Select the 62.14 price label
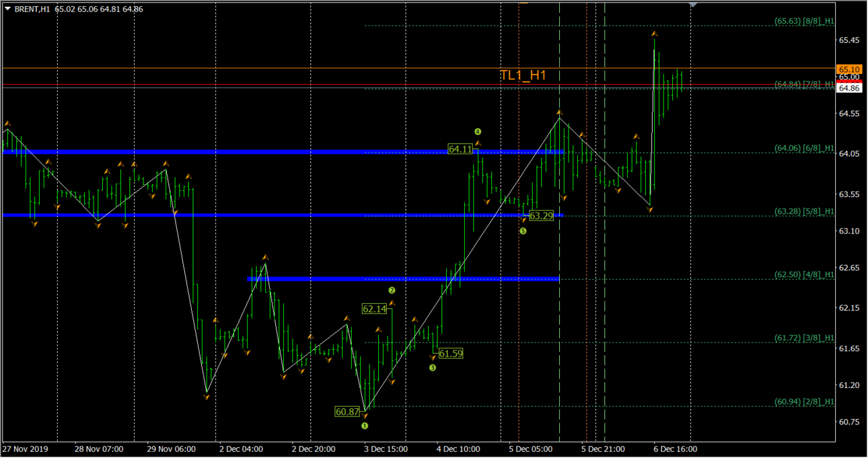Screen dimensions: 868x458 pos(375,309)
